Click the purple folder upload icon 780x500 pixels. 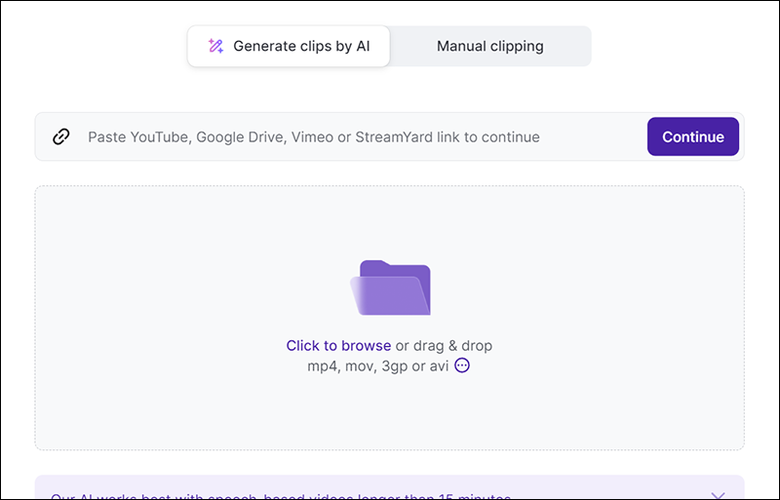(x=390, y=288)
